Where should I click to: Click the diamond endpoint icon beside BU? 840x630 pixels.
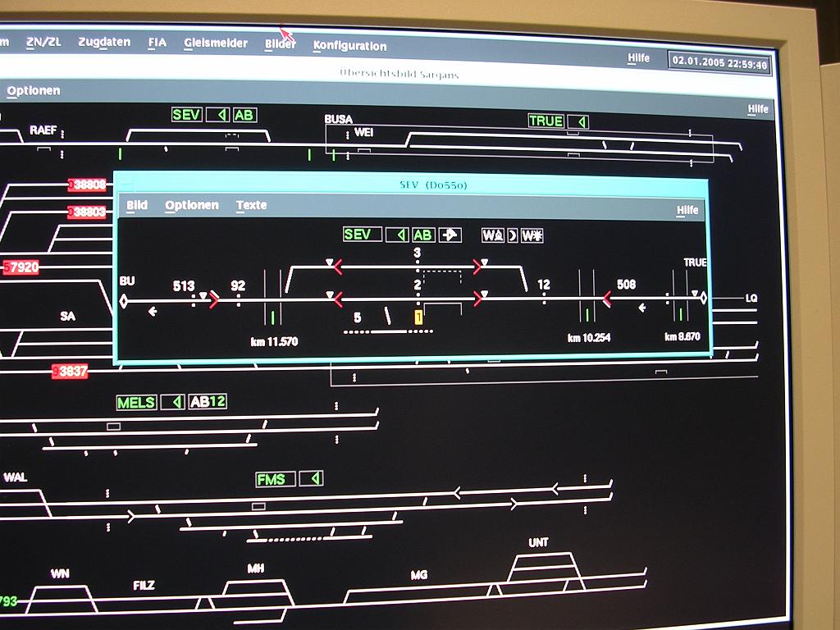124,301
